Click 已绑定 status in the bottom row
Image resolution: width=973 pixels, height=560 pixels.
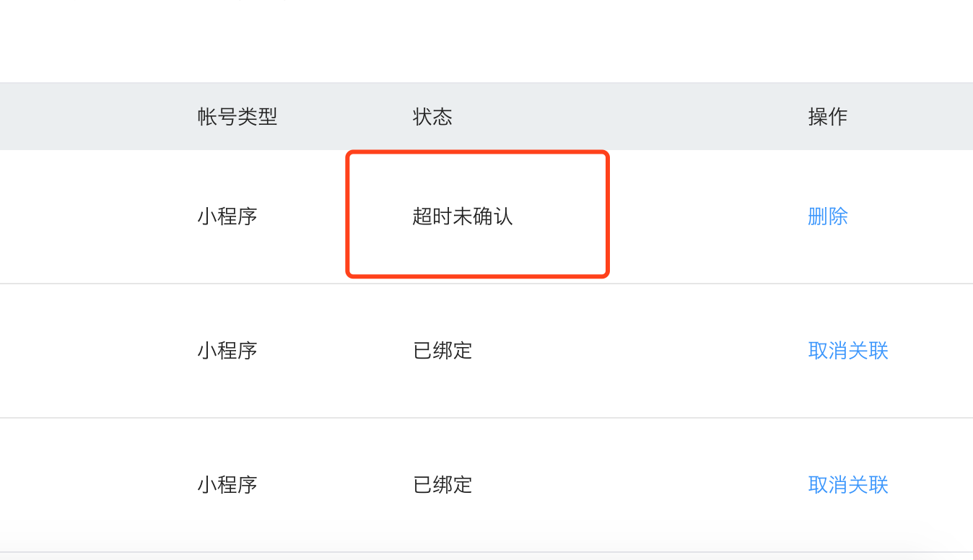tap(442, 485)
